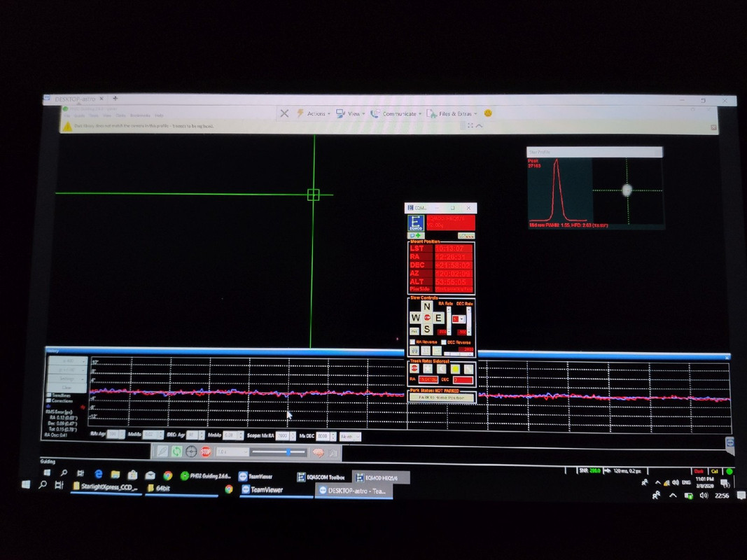
Task: Click remote taskbar Mail icon
Action: point(150,475)
